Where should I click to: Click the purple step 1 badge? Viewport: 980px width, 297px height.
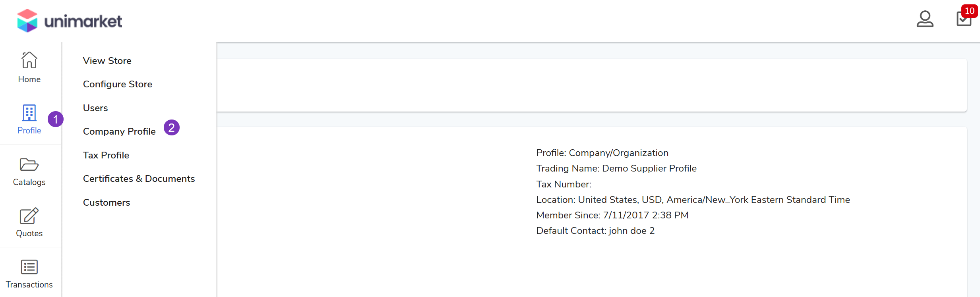coord(56,119)
